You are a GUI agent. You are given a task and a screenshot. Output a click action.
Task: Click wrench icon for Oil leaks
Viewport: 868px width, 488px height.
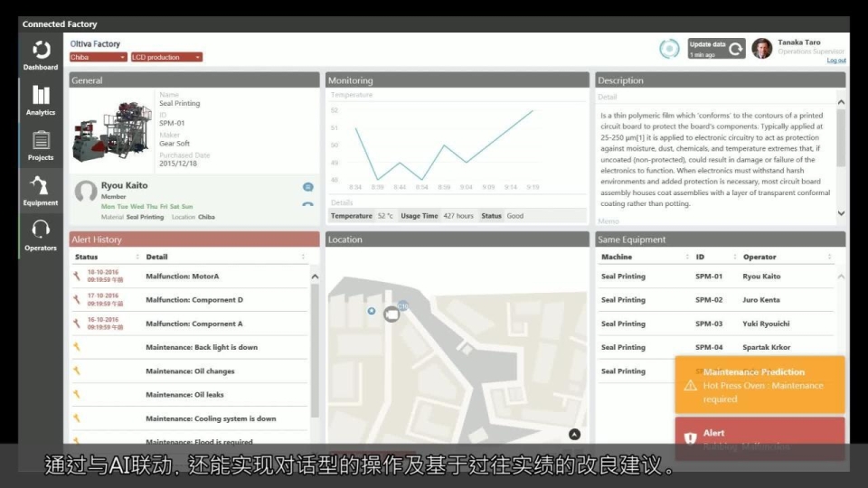(76, 395)
